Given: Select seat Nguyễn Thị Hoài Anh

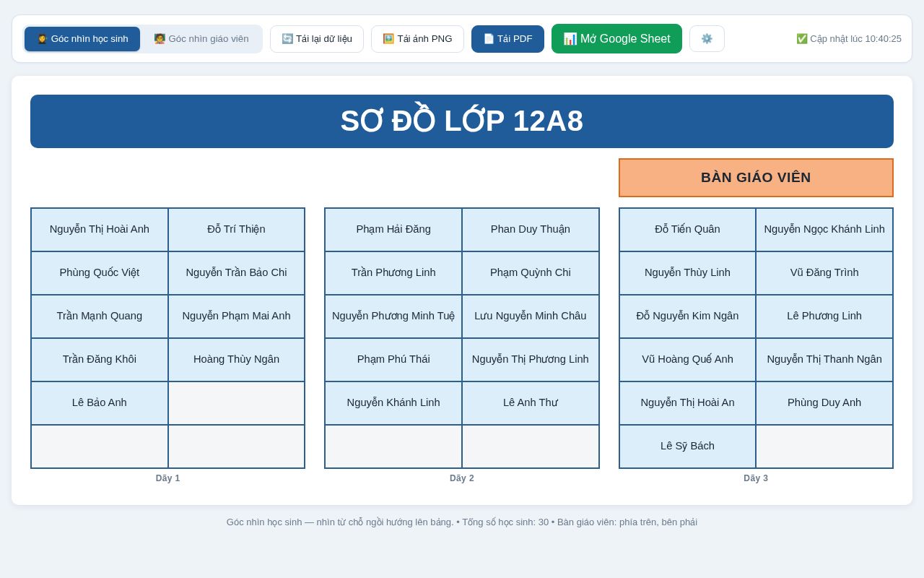Looking at the screenshot, I should [x=100, y=230].
